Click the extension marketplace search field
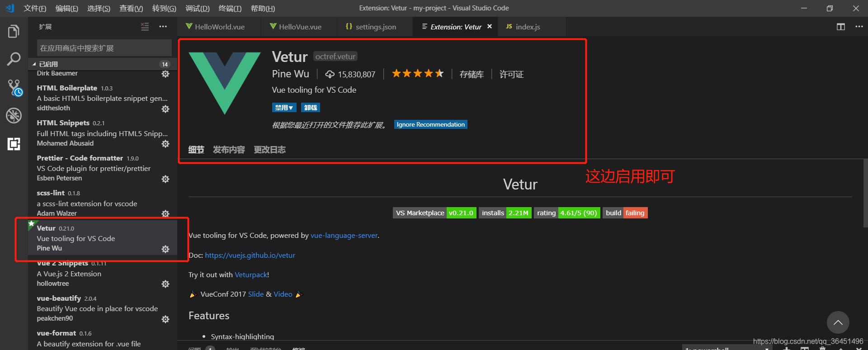Screen dimensions: 868x350 click(x=104, y=48)
